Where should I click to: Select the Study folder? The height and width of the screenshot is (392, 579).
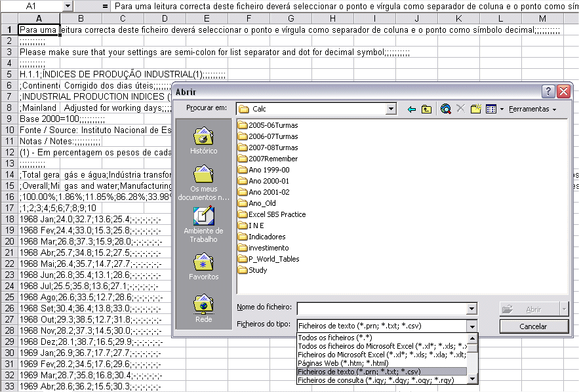[253, 270]
